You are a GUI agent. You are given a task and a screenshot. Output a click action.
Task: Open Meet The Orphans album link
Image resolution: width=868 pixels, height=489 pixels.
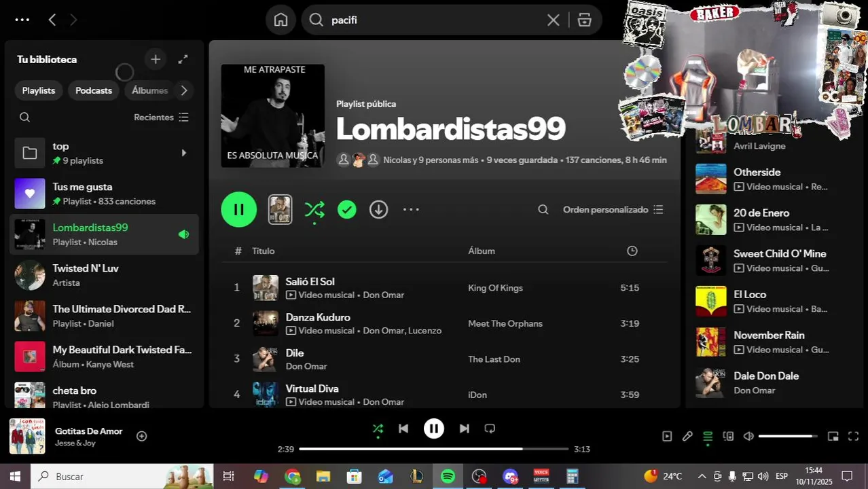(x=505, y=323)
